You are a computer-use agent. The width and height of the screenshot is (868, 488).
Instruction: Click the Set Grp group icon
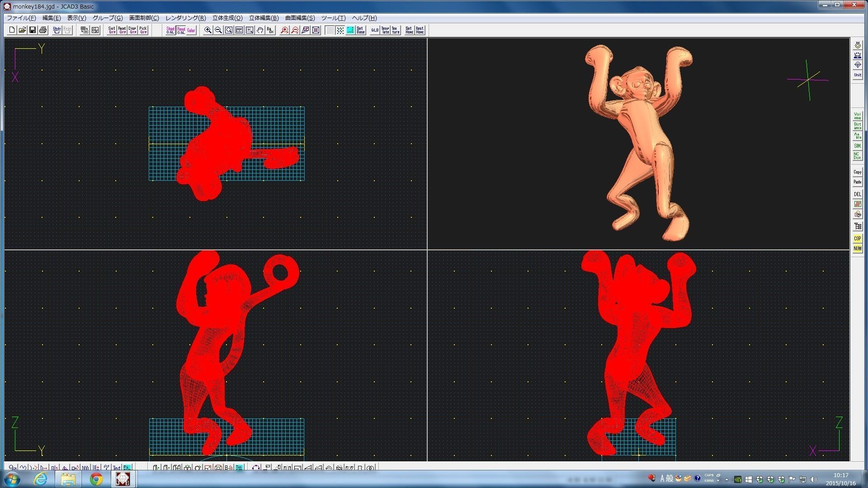tap(112, 30)
